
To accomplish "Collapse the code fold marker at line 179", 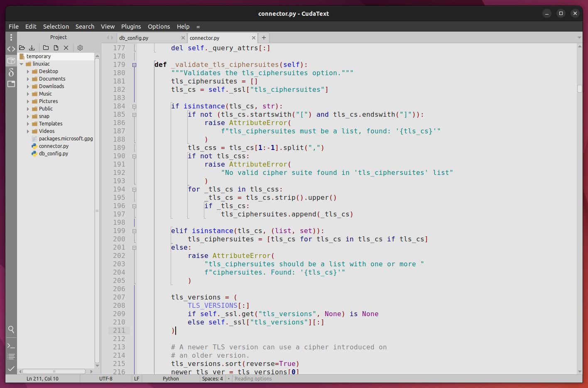I will coord(134,65).
